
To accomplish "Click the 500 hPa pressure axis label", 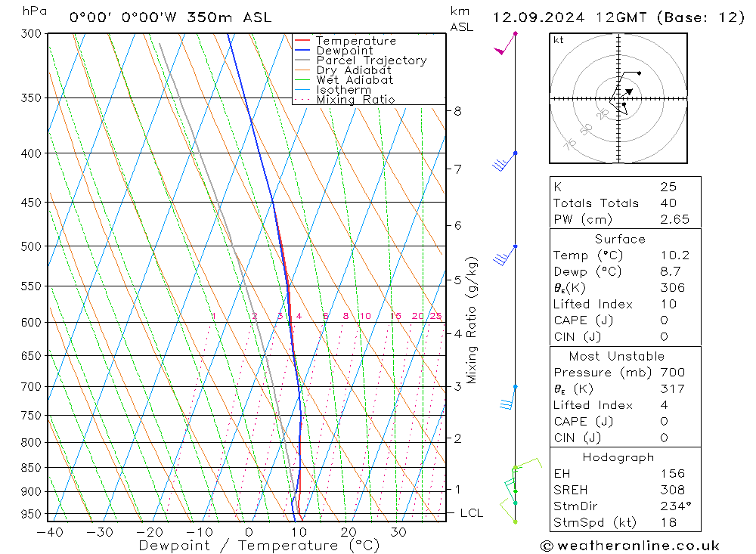I will click(x=31, y=246).
